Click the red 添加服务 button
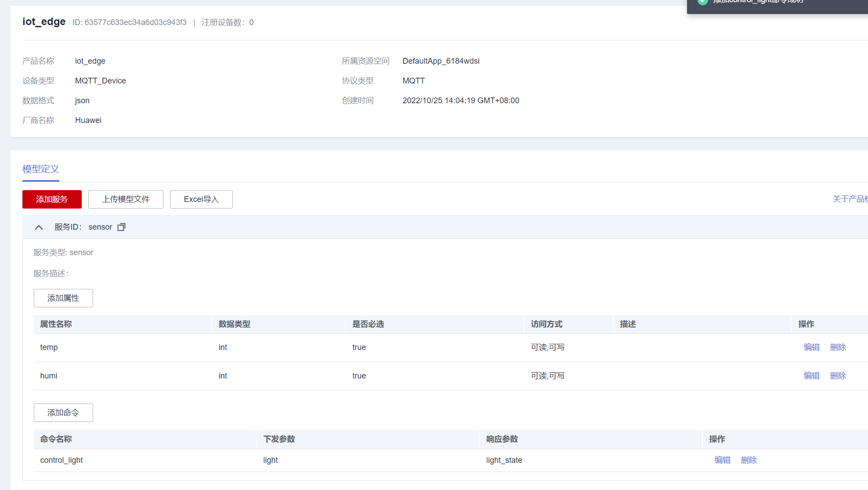Screen dimensions: 868x490 coord(52,199)
